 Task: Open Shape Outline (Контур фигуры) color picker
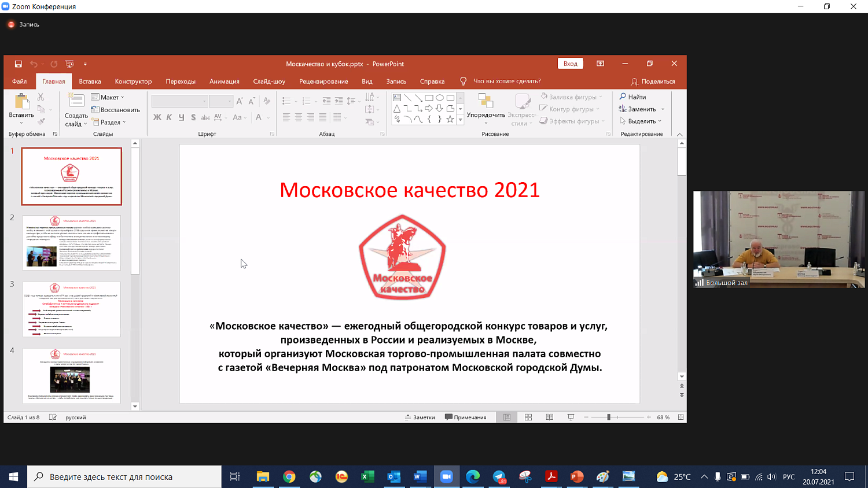tap(569, 109)
